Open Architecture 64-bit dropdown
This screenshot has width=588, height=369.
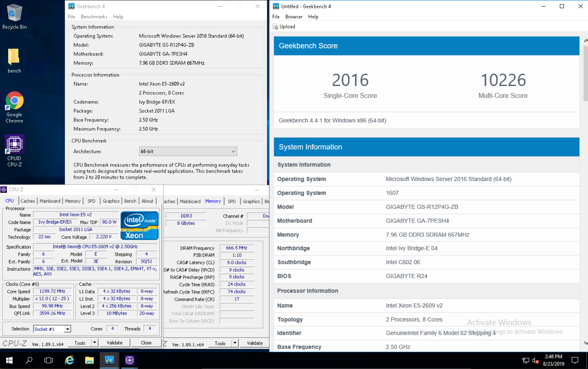[x=188, y=151]
